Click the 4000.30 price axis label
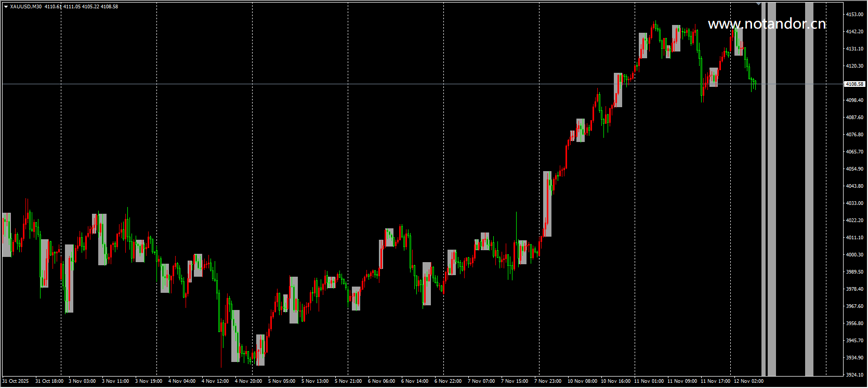 [x=854, y=255]
